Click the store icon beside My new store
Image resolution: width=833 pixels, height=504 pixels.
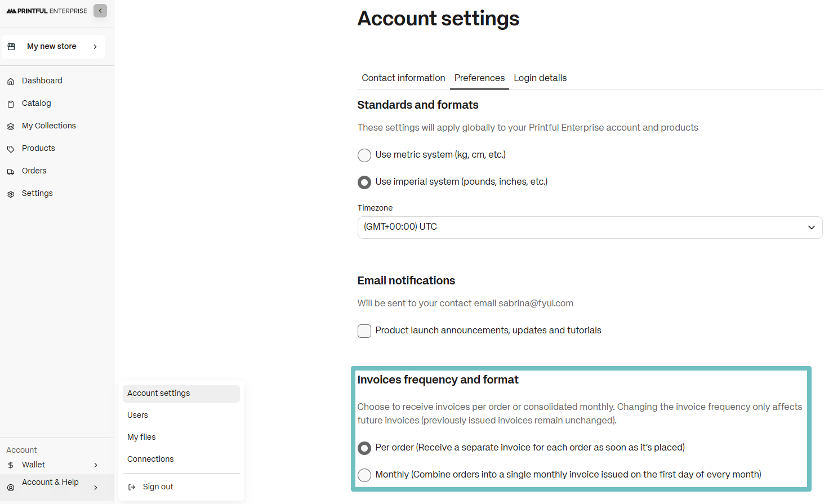[11, 47]
